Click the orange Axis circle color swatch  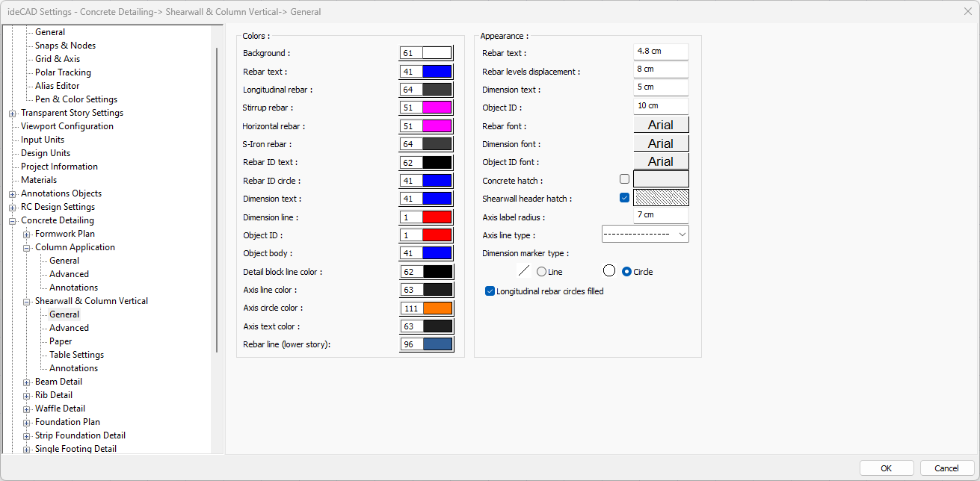pos(437,308)
